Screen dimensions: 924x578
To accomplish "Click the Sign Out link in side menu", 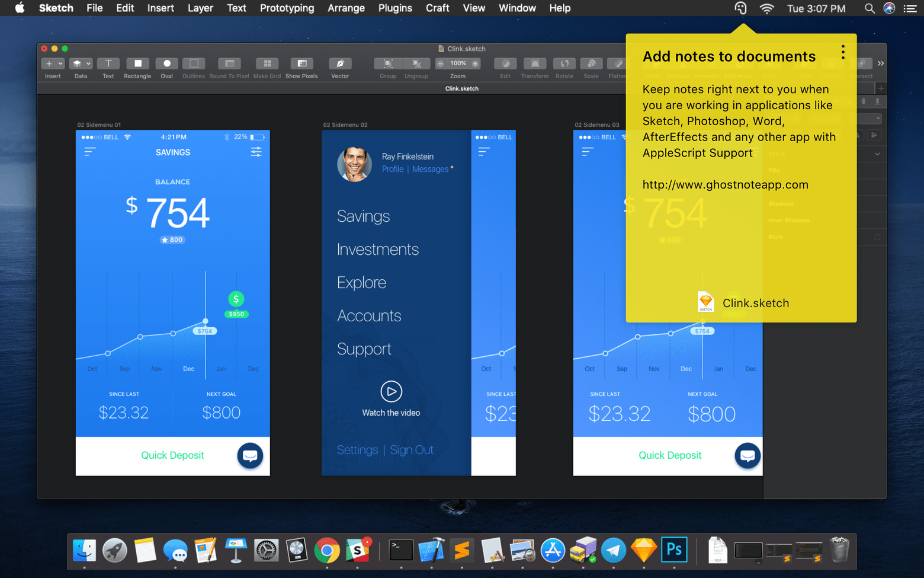I will (412, 450).
